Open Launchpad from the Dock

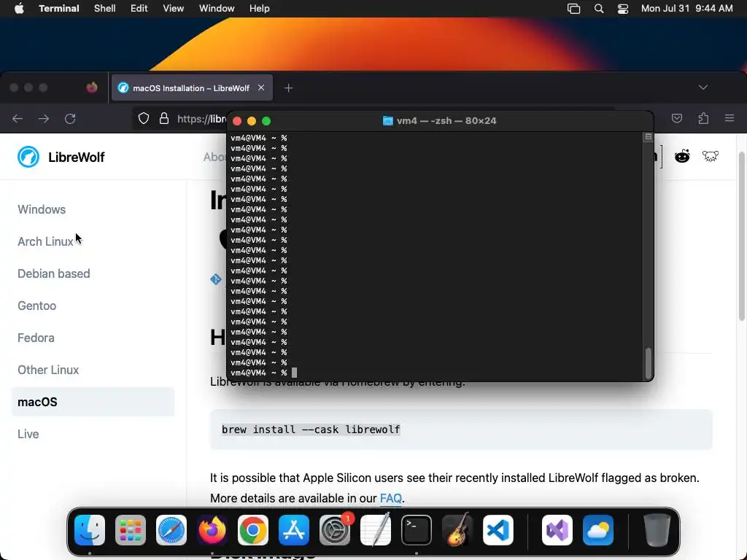[131, 529]
